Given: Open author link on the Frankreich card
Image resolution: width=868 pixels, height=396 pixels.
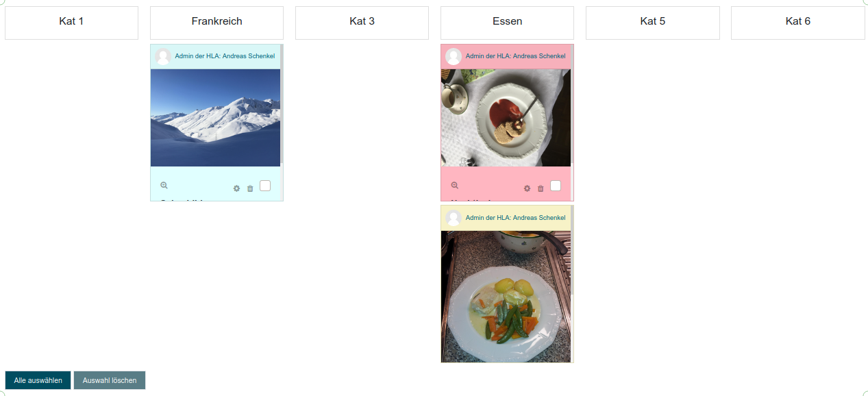Looking at the screenshot, I should pos(225,56).
